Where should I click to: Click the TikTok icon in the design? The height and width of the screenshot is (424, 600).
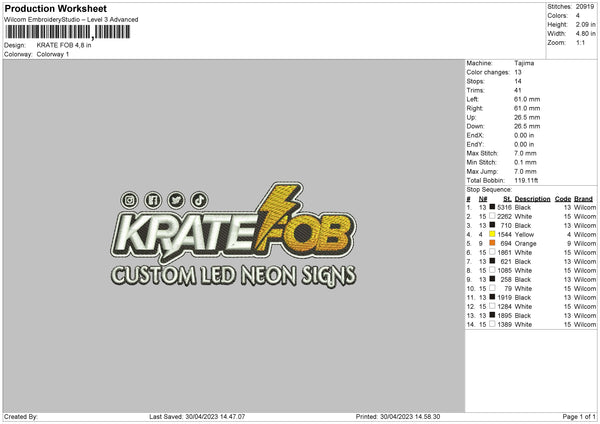tap(199, 200)
